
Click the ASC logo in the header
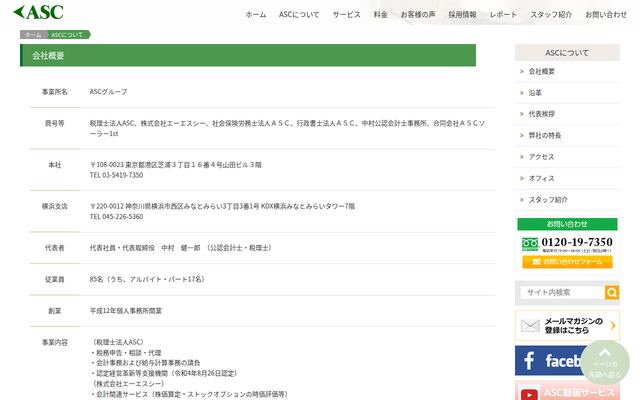click(x=38, y=12)
